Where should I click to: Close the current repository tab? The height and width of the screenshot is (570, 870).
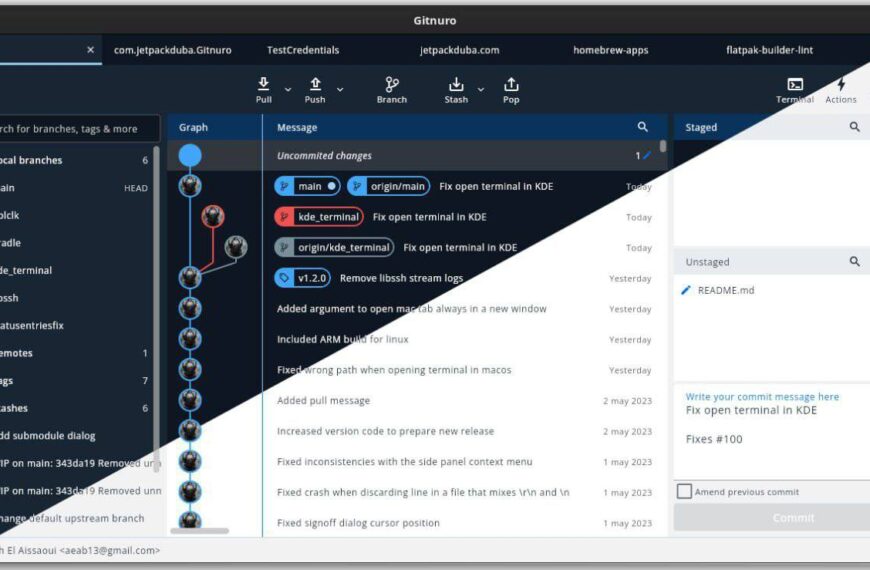coord(90,50)
